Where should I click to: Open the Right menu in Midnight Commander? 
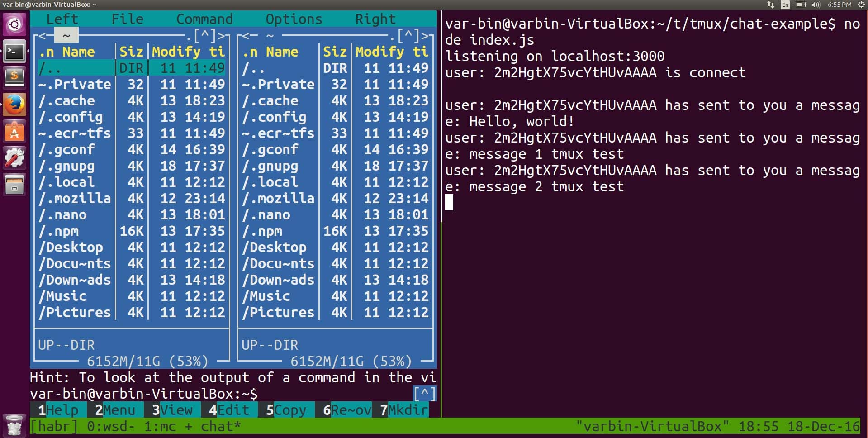375,19
